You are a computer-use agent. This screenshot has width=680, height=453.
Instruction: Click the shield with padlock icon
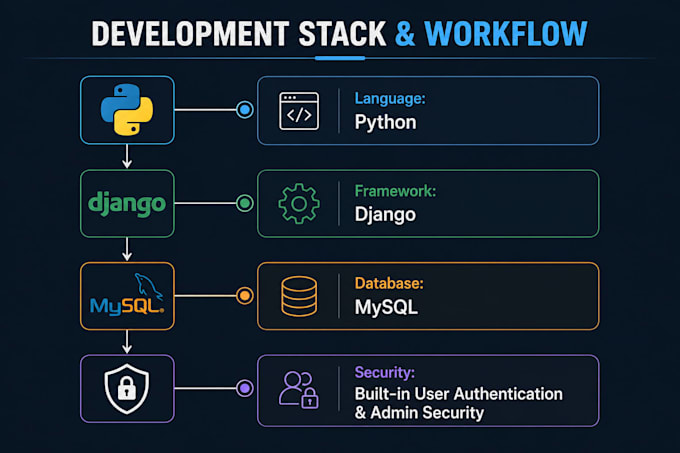click(x=127, y=388)
